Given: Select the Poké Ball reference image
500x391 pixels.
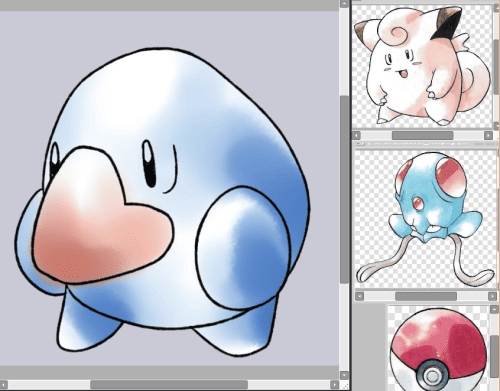Looking at the screenshot, I should tap(438, 348).
